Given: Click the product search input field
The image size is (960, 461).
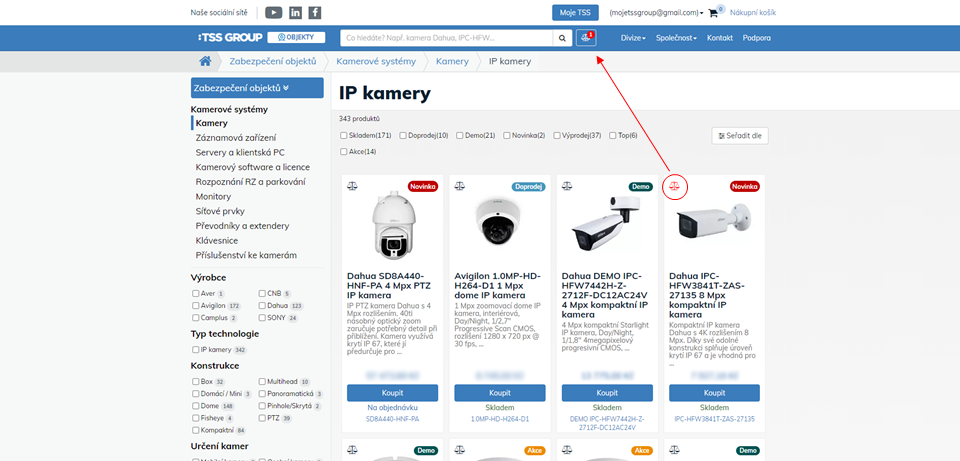Looking at the screenshot, I should point(446,38).
